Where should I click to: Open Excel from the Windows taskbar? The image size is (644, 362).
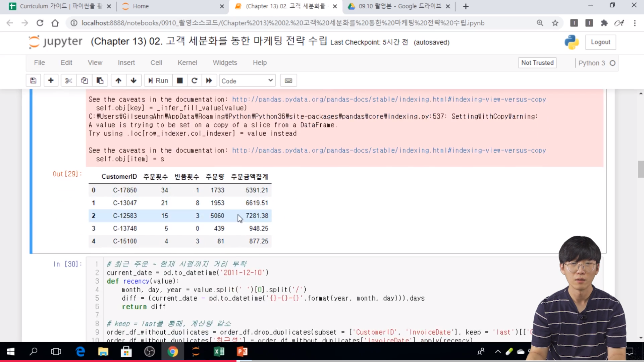coord(219,352)
